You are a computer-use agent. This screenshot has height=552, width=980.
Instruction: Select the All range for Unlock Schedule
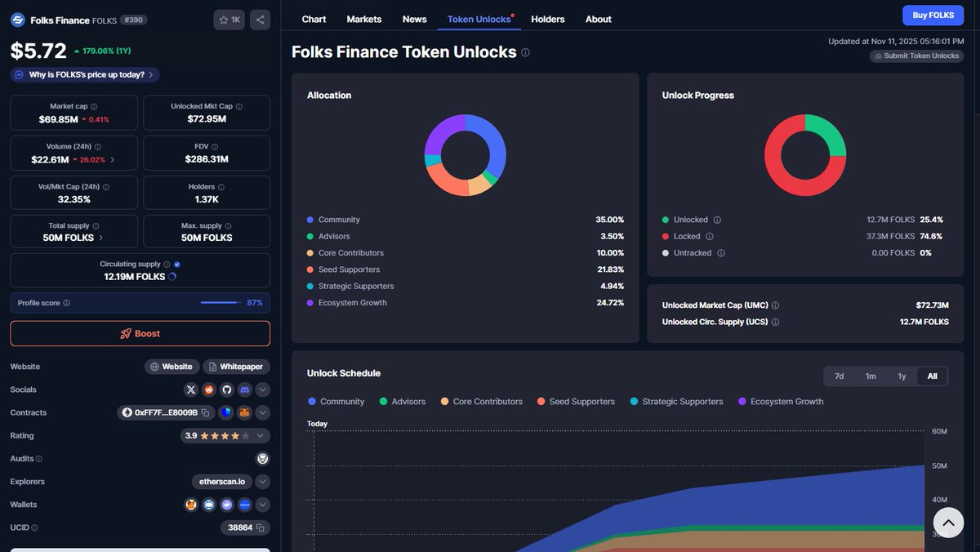coord(933,376)
